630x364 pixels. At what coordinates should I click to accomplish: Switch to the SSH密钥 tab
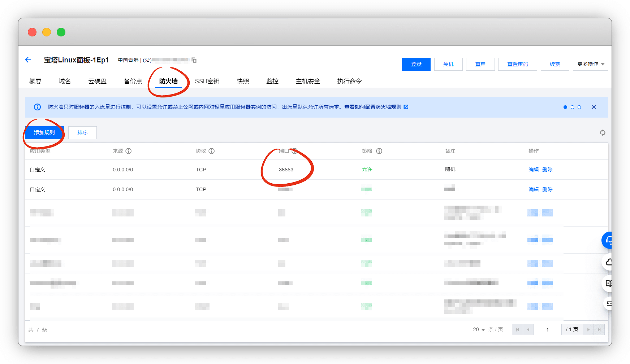[207, 82]
